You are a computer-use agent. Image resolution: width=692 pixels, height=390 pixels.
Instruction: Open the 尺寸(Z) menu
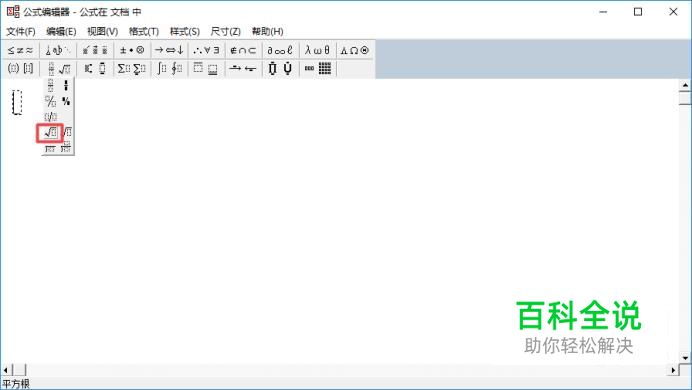tap(226, 32)
